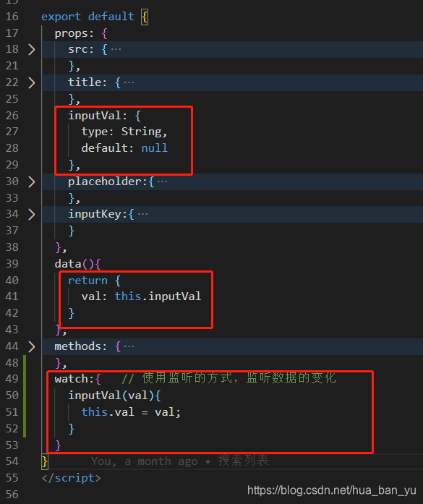Click the green git change bar beside line 50
Image resolution: width=423 pixels, height=504 pixels.
pyautogui.click(x=25, y=396)
